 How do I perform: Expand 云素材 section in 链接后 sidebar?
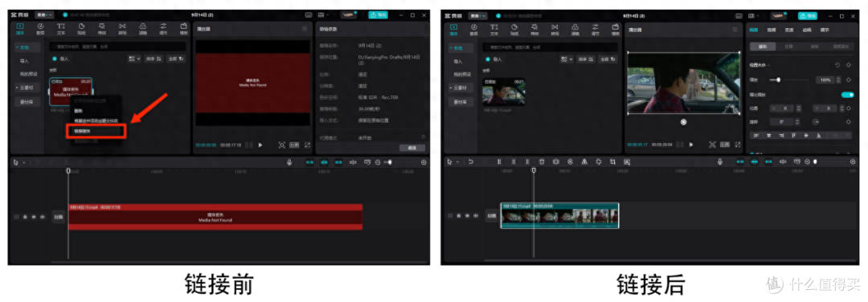461,88
